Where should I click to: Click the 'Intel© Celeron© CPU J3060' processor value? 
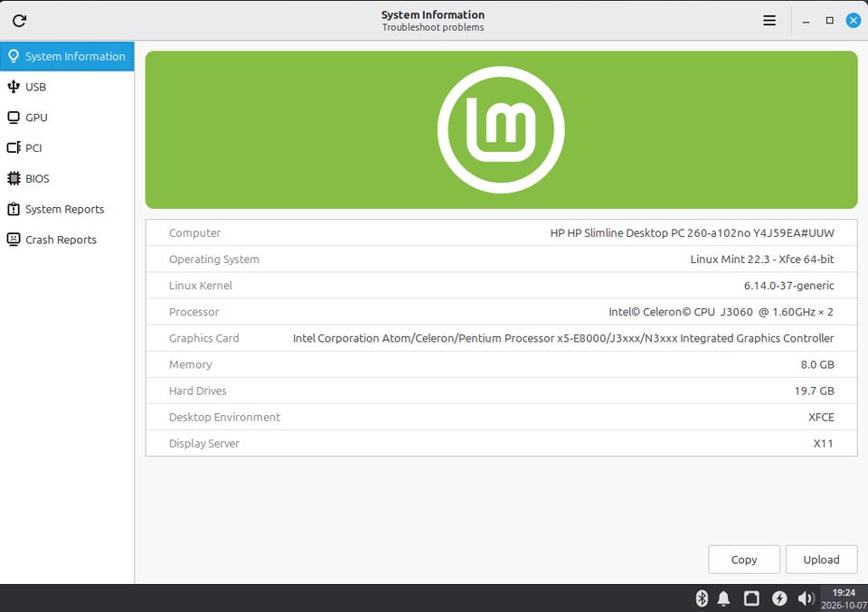pyautogui.click(x=721, y=312)
